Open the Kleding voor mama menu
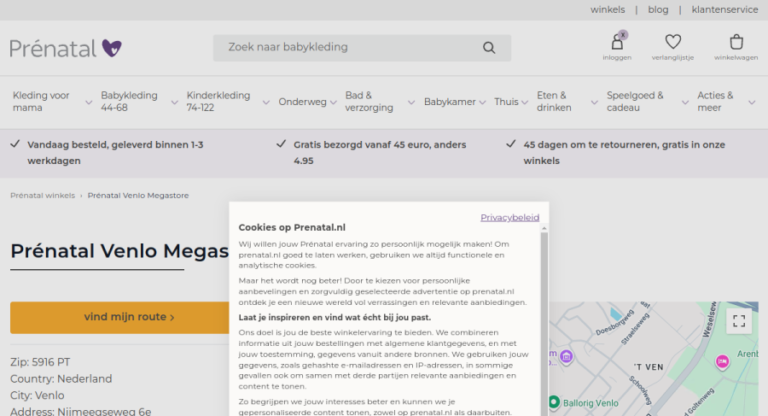Image resolution: width=768 pixels, height=416 pixels. tap(41, 101)
